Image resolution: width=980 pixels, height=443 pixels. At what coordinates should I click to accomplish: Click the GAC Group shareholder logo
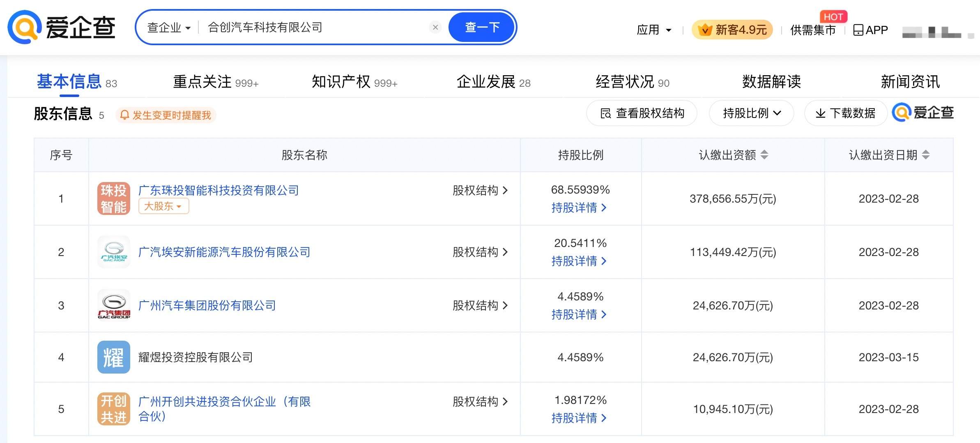(114, 305)
